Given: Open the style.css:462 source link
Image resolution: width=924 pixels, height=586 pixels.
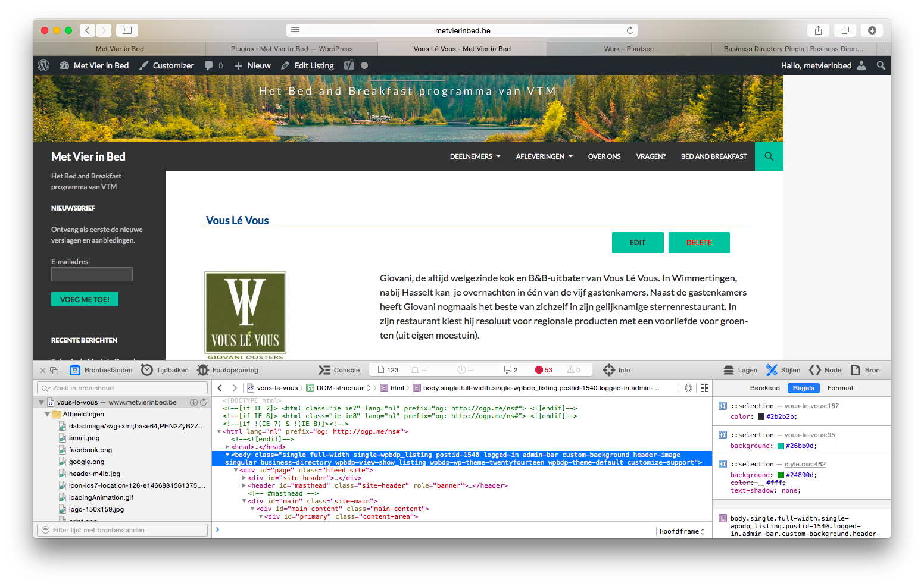Looking at the screenshot, I should pos(805,464).
